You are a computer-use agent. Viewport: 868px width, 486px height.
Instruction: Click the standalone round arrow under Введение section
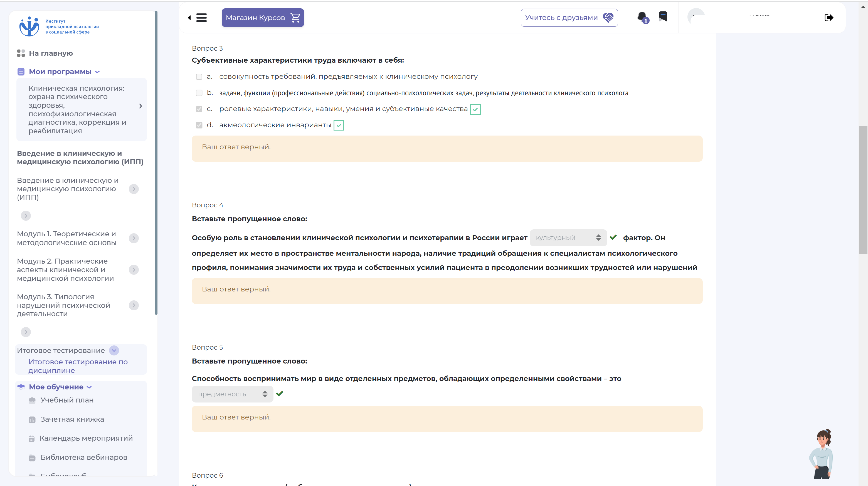pyautogui.click(x=26, y=216)
